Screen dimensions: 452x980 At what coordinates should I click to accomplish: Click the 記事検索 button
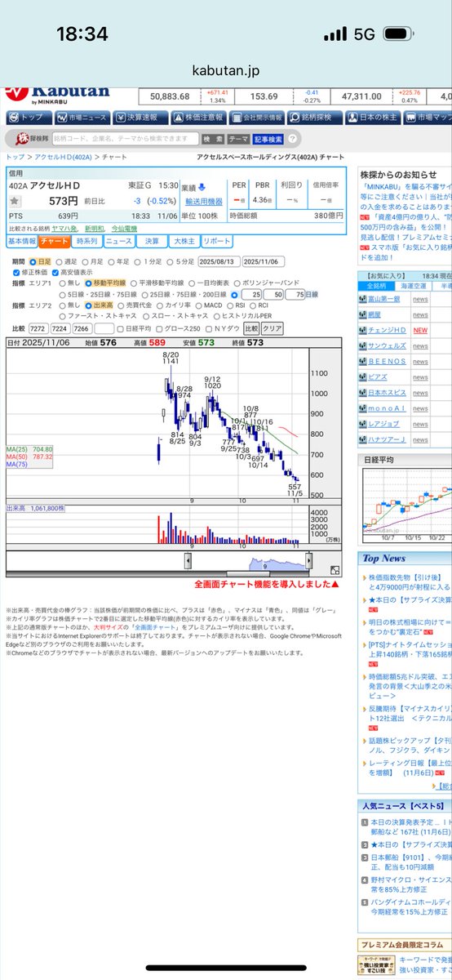[x=268, y=140]
